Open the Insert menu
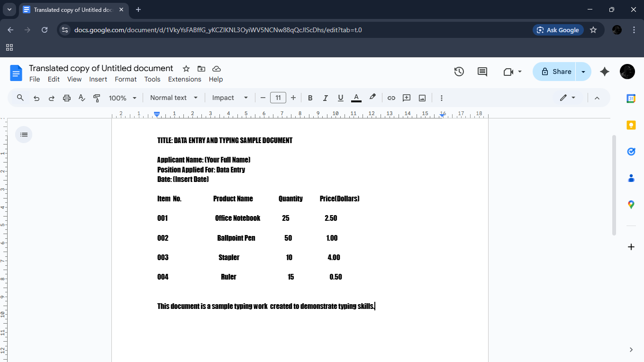This screenshot has height=362, width=644. click(x=98, y=79)
